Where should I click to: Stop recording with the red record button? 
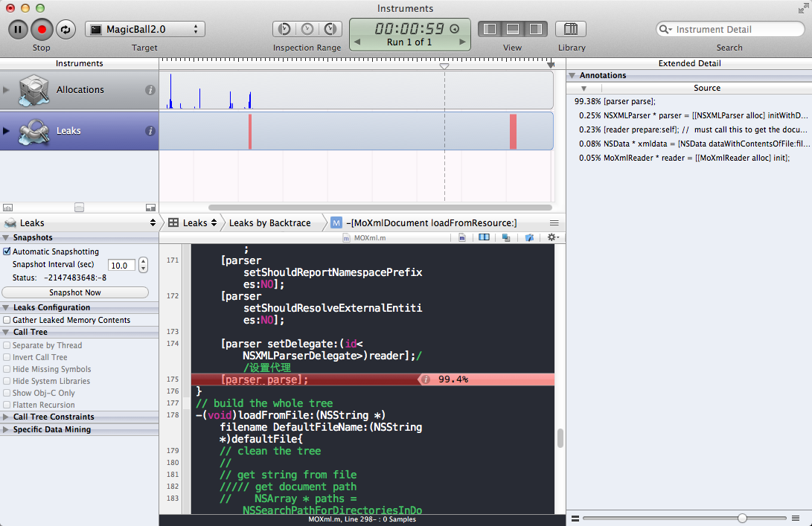[42, 30]
